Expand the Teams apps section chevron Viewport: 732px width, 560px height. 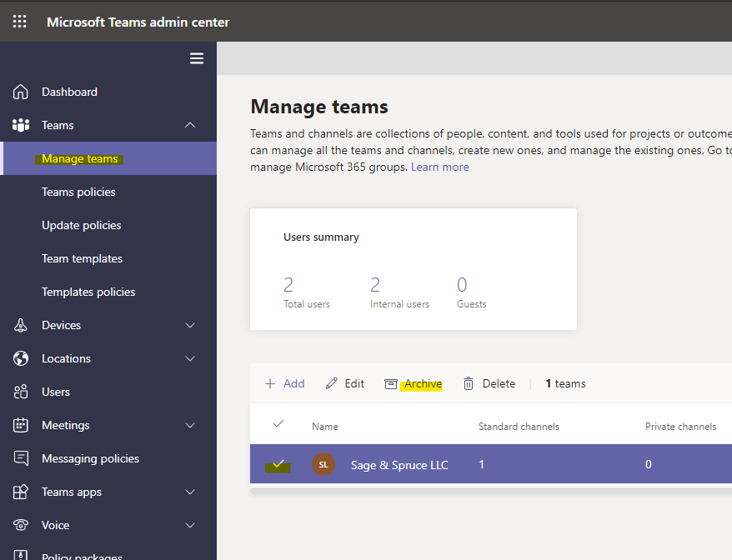click(190, 492)
